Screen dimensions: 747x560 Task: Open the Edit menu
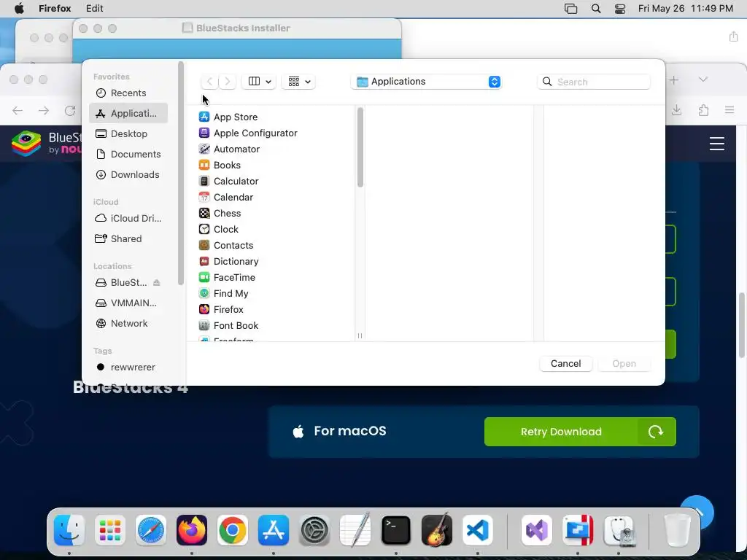coord(94,9)
